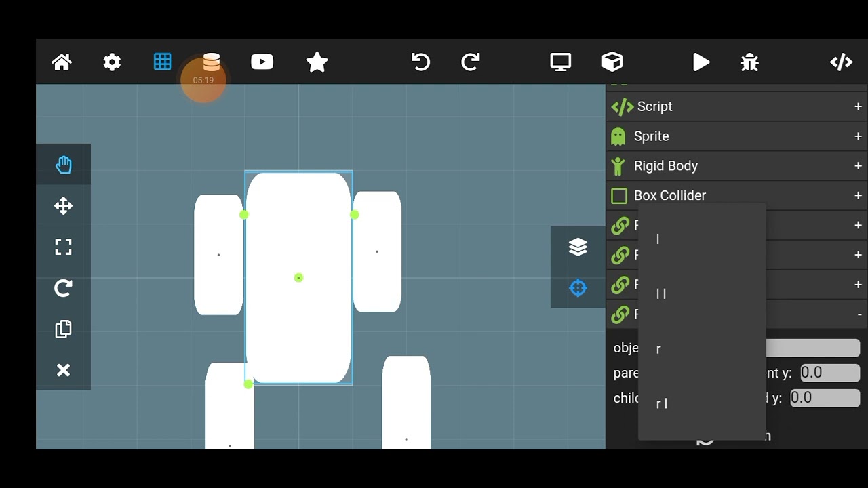
Task: Edit the parent y value field
Action: (x=830, y=373)
